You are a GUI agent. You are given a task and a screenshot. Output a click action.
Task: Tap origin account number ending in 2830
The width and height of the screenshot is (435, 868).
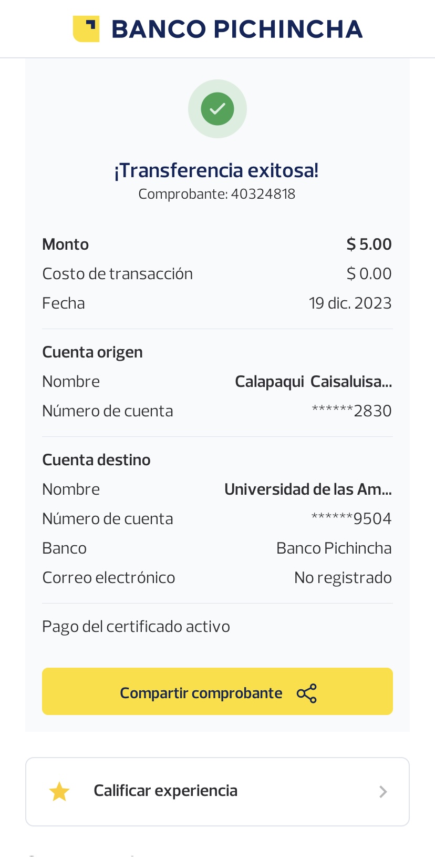click(351, 411)
